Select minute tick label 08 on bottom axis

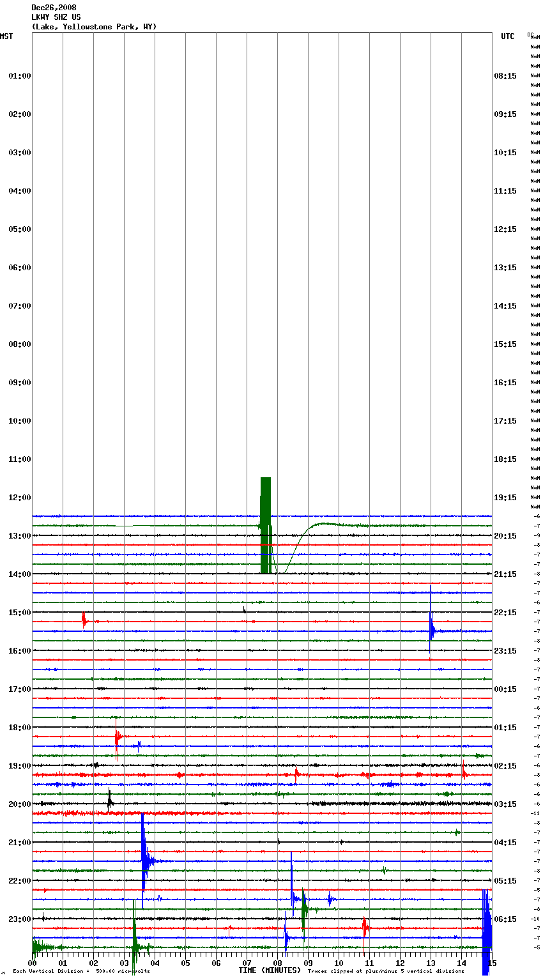point(277,963)
